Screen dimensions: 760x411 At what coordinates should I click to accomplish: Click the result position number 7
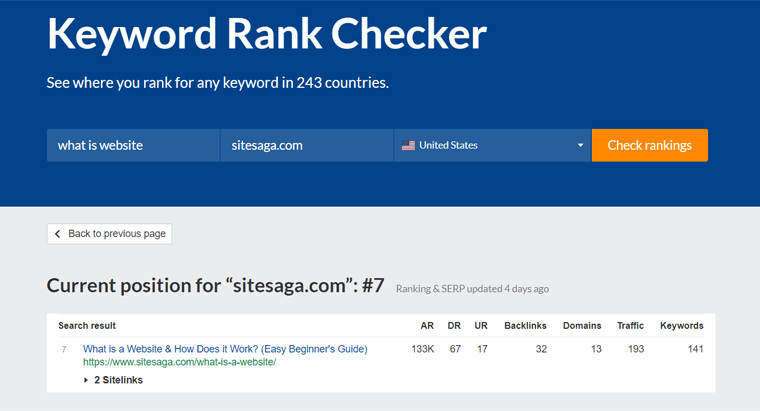pyautogui.click(x=64, y=349)
